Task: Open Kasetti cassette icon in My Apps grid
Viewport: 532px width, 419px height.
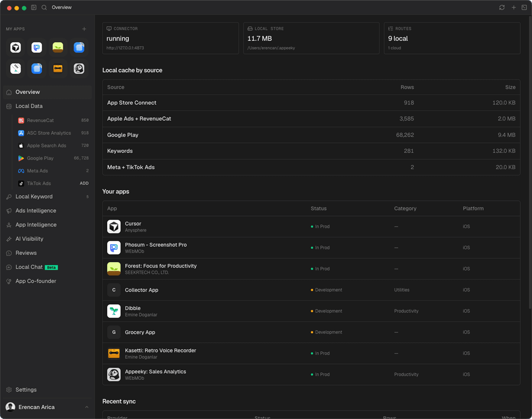Action: pyautogui.click(x=58, y=69)
